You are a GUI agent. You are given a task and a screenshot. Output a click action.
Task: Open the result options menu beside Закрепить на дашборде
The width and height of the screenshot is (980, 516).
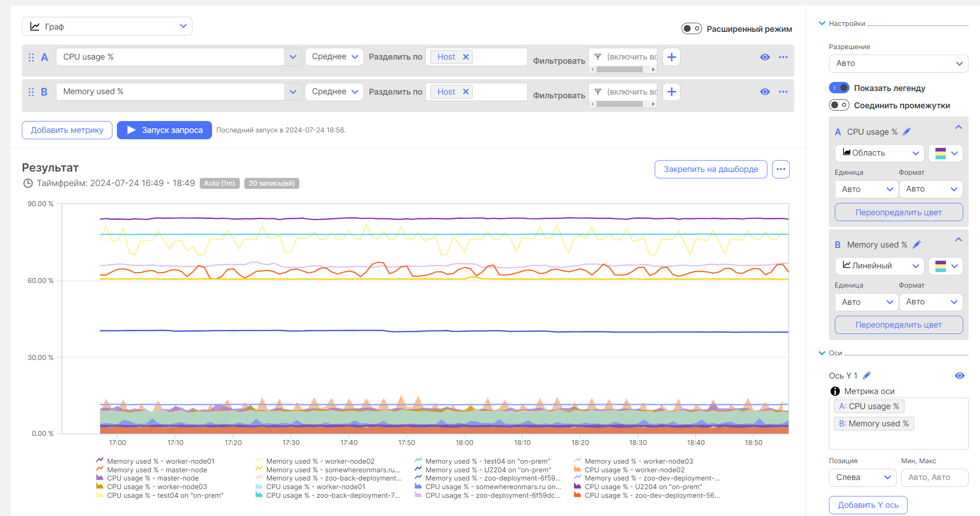(781, 169)
